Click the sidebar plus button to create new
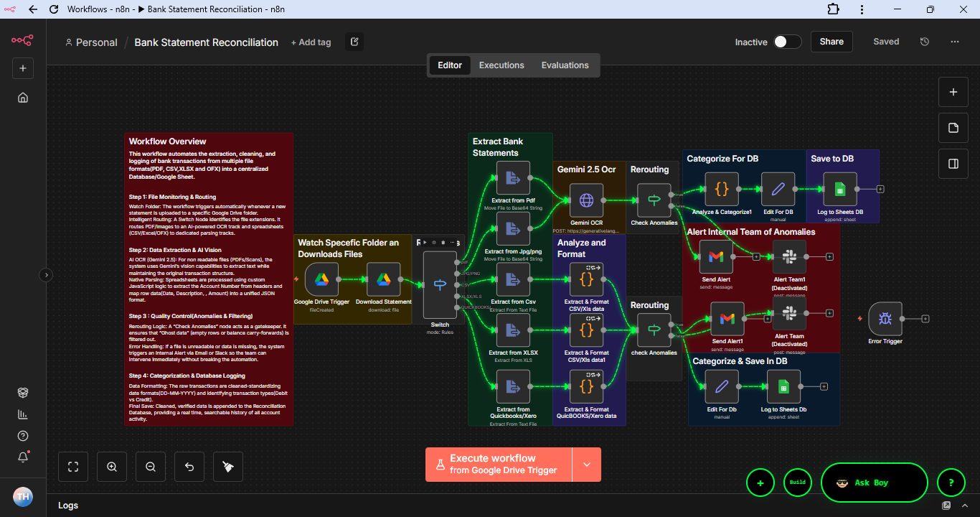The image size is (980, 517). click(23, 68)
